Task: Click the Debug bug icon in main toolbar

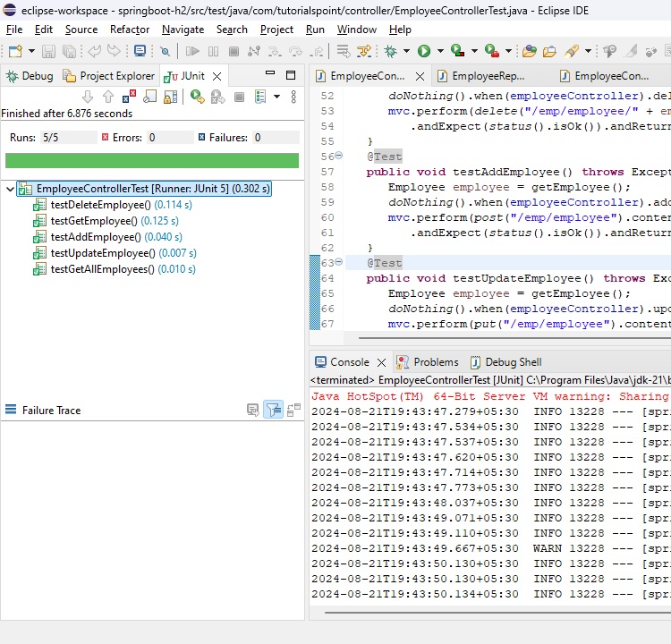Action: point(392,52)
